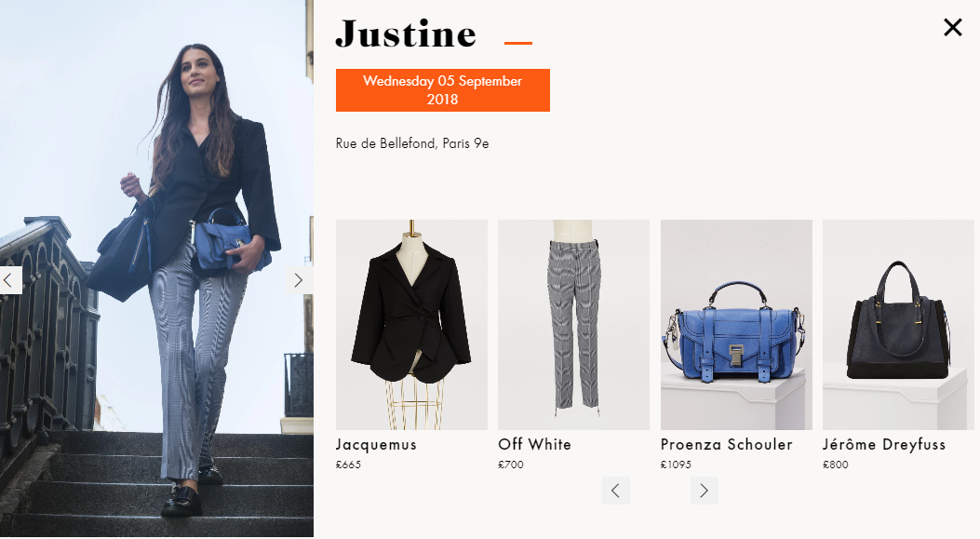Advance product carousel to next items

705,491
